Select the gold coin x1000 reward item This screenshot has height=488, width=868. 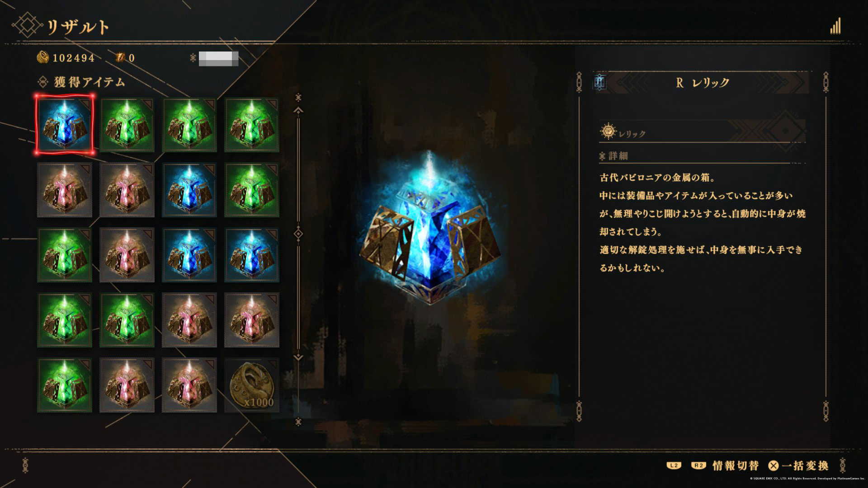[x=252, y=385]
